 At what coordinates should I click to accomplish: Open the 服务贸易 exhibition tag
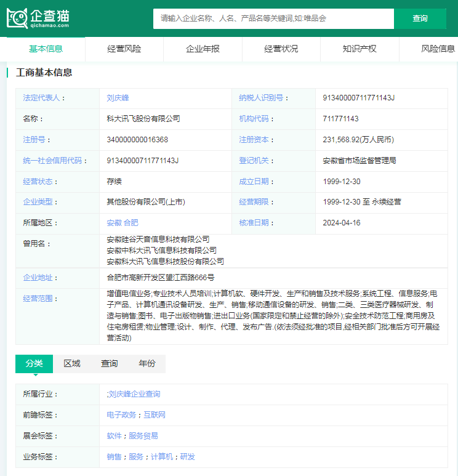point(143,436)
